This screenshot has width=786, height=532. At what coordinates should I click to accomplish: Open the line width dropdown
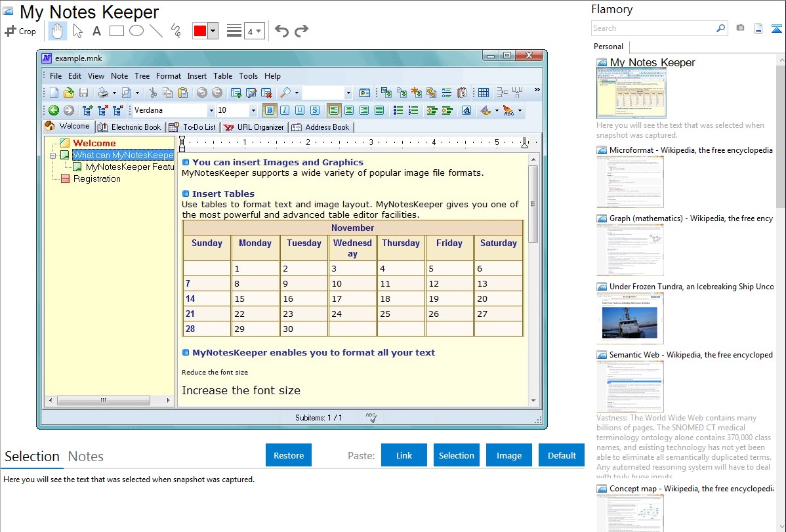tap(254, 31)
